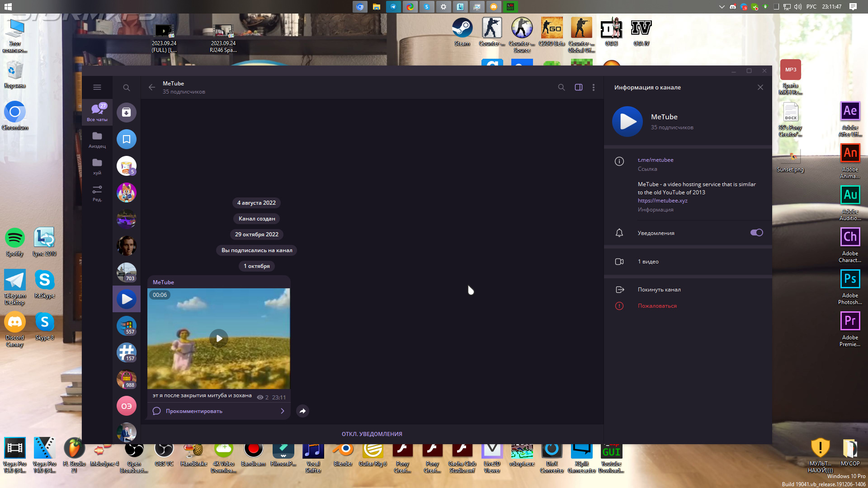Click Покинуть канал to leave channel
Viewport: 868px width, 488px height.
[659, 290]
